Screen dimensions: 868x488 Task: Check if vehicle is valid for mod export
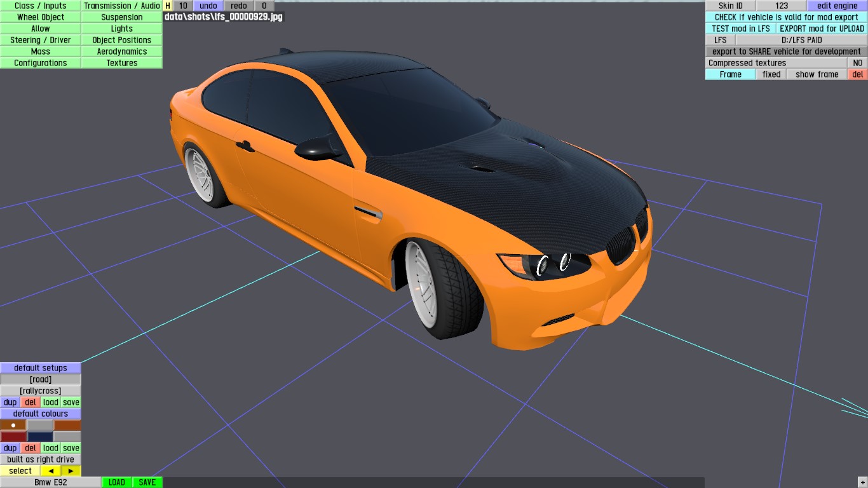787,17
